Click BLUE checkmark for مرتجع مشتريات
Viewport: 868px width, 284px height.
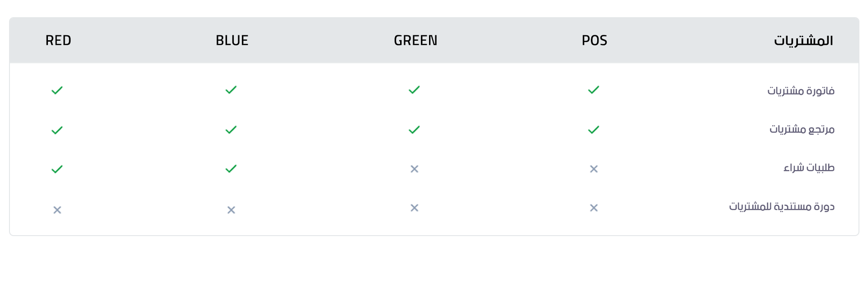point(231,130)
